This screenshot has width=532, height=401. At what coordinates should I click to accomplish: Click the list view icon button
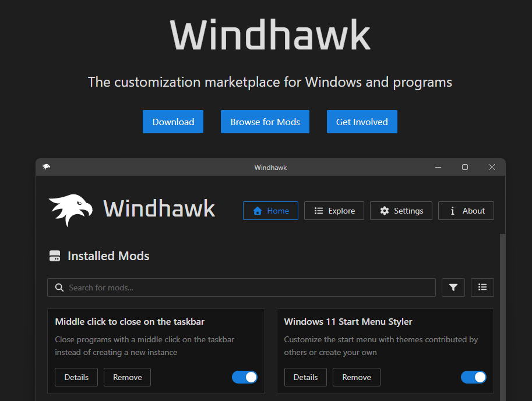(482, 288)
